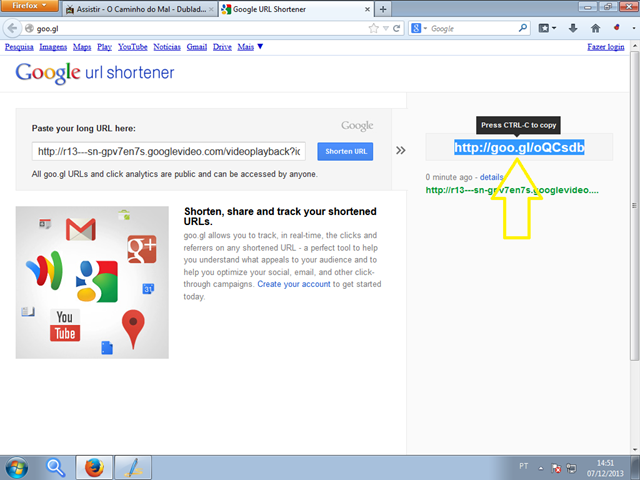
Task: Click the search magnifier in the search box
Action: 522,28
